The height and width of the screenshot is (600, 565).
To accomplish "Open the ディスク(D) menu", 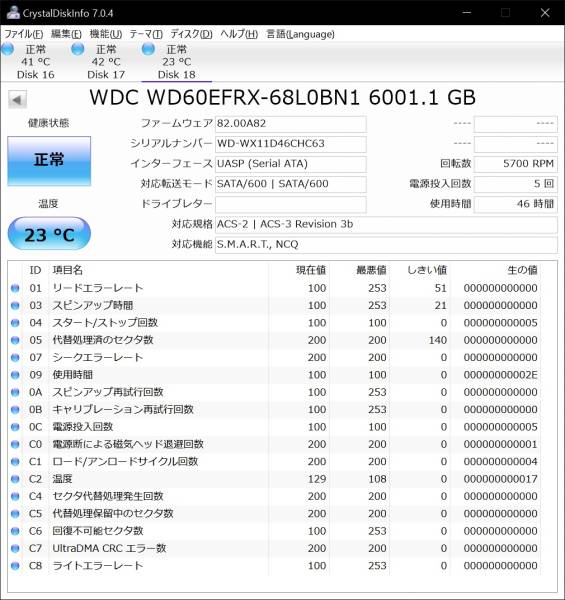I will [191, 34].
